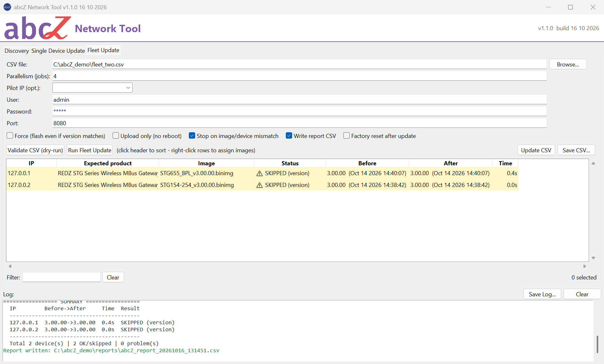Run Validate CSV (dry-run)
Image resolution: width=604 pixels, height=364 pixels.
coord(35,150)
